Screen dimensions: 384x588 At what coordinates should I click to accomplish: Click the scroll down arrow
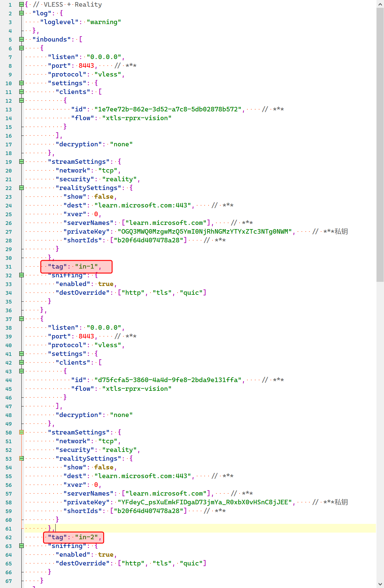[x=380, y=584]
